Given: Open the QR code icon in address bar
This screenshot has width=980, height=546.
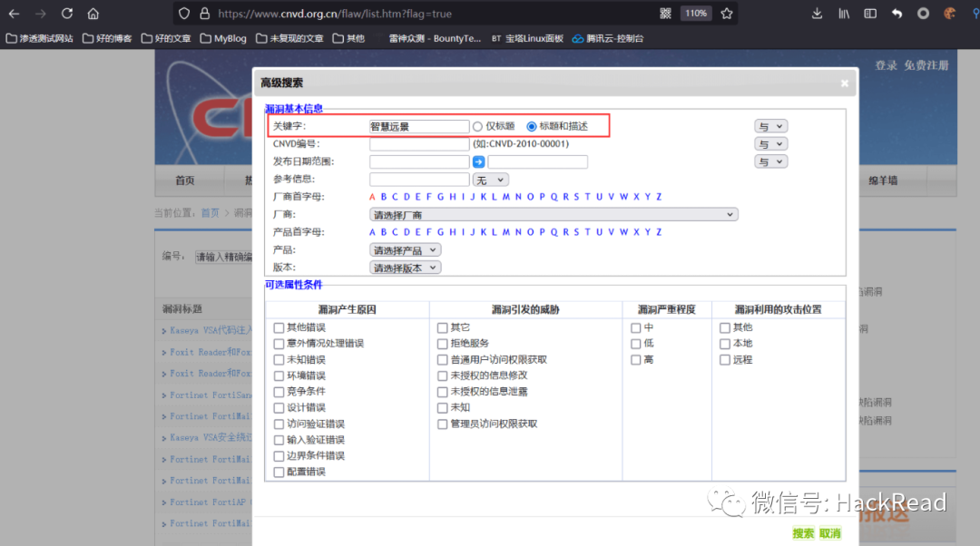Looking at the screenshot, I should (665, 14).
